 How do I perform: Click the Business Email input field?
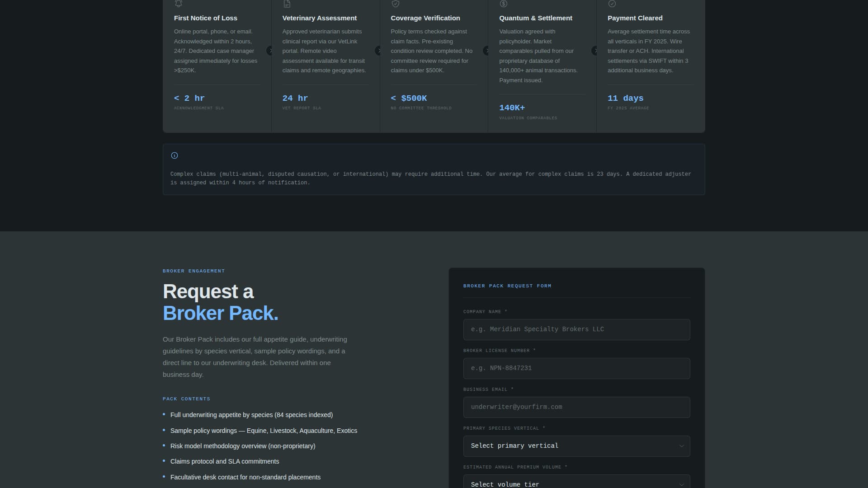576,407
